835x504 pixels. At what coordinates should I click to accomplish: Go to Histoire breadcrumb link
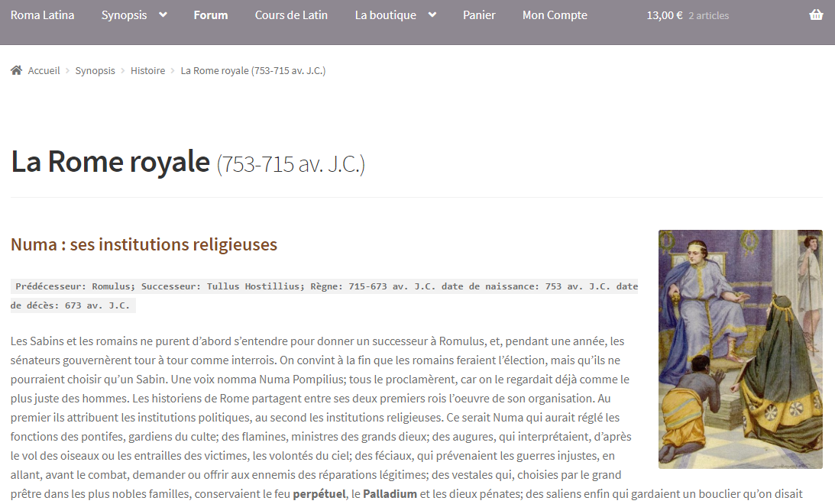(147, 70)
